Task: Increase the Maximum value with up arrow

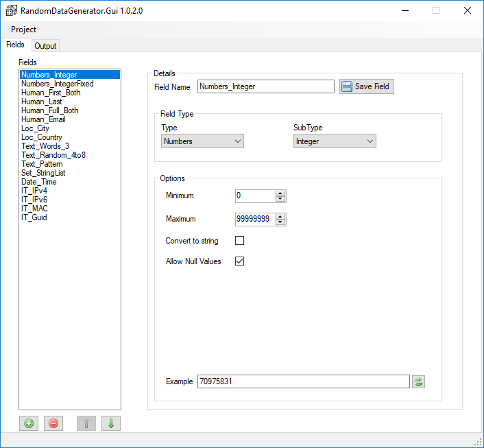Action: (280, 216)
